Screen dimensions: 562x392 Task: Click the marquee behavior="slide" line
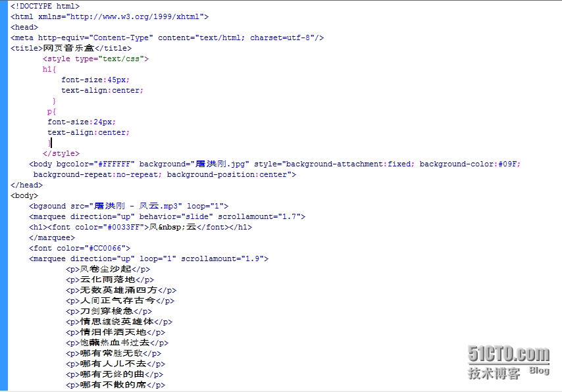point(167,216)
